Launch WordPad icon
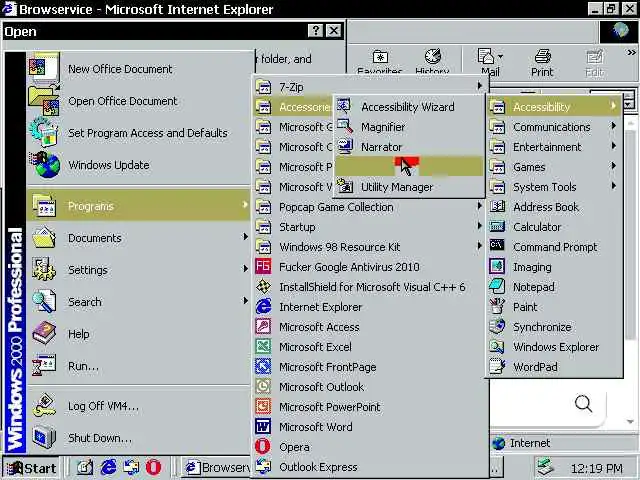The image size is (640, 480). (x=497, y=367)
